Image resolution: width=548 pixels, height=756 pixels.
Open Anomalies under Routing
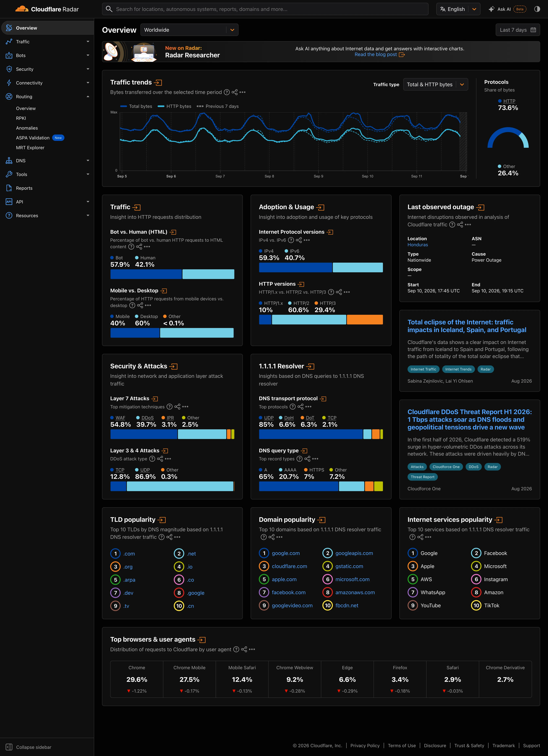(27, 128)
